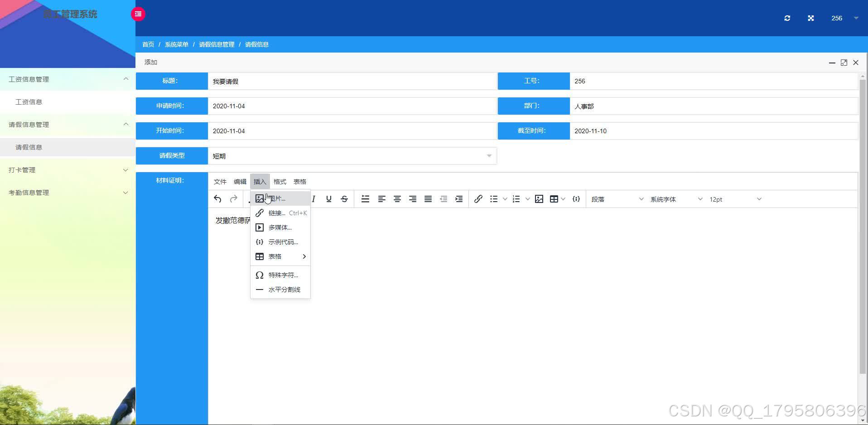Screen dimensions: 868x425
Task: Click the 申请时间 date field
Action: (352, 106)
